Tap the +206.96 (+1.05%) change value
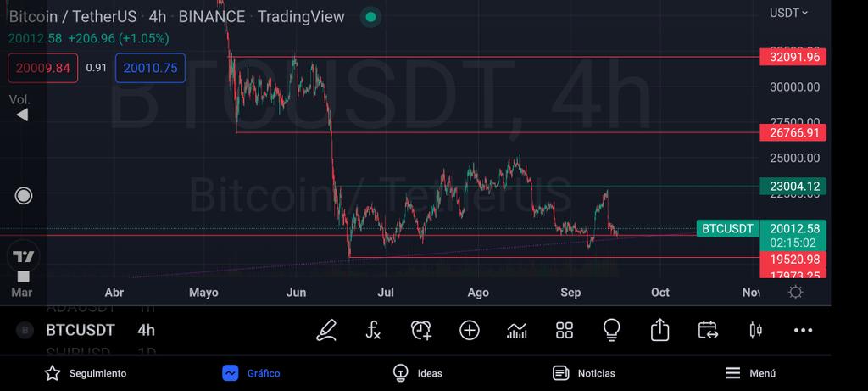 click(x=119, y=39)
